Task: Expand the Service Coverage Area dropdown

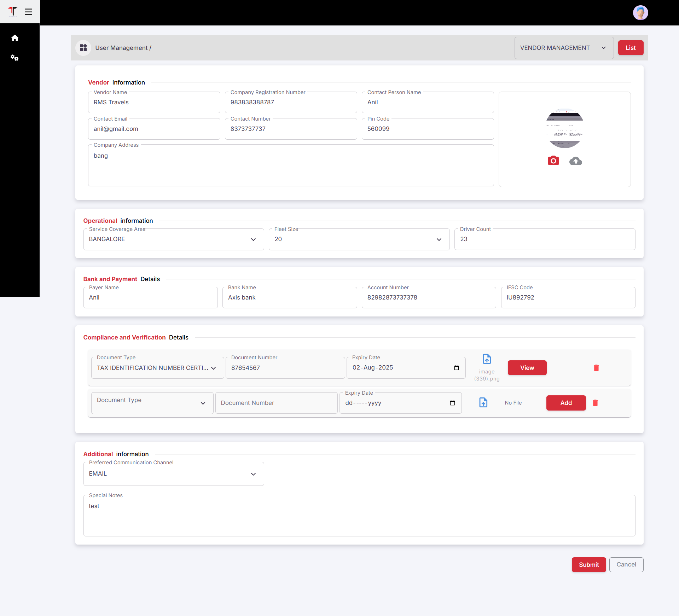Action: 174,239
